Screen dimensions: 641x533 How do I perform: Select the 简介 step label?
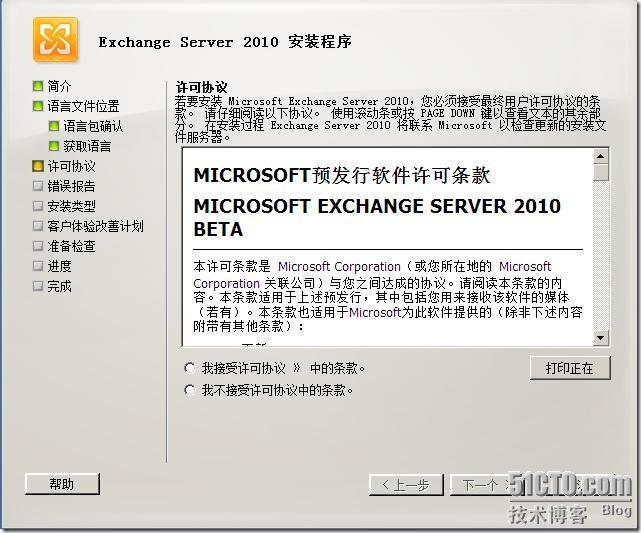pyautogui.click(x=59, y=86)
